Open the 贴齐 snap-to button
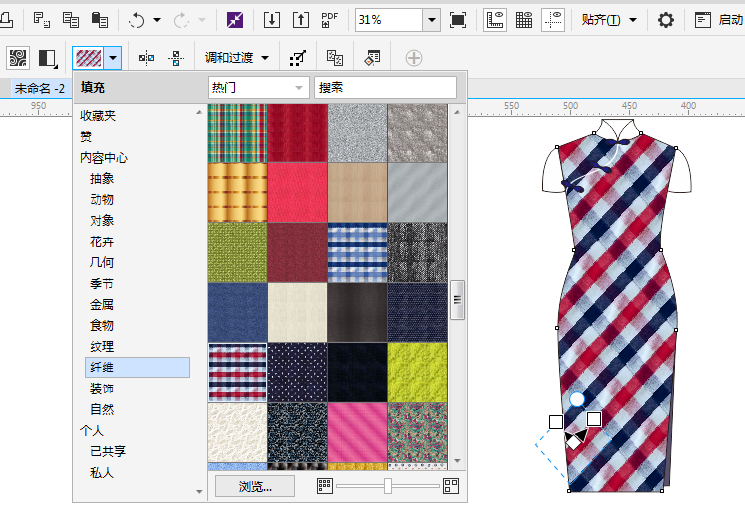The image size is (745, 517). [609, 20]
